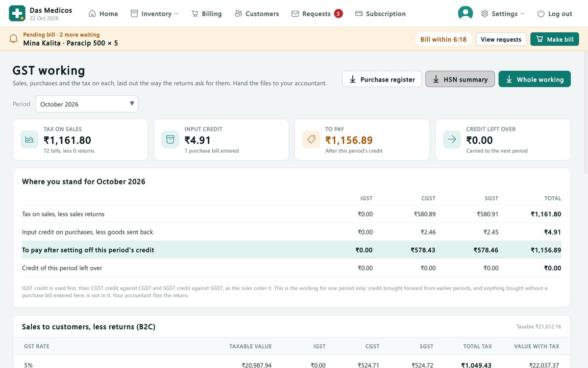Open the Subscription page
The height and width of the screenshot is (368, 588).
[380, 14]
